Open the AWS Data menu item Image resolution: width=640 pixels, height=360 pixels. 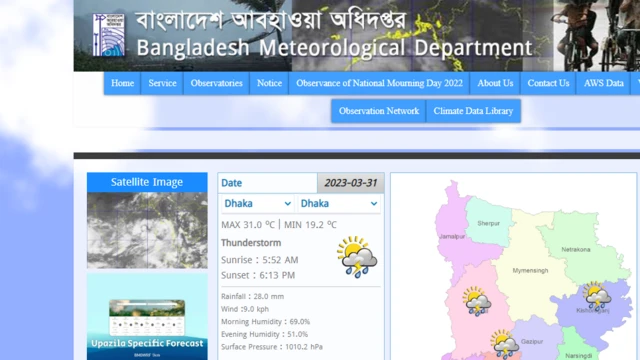click(603, 83)
